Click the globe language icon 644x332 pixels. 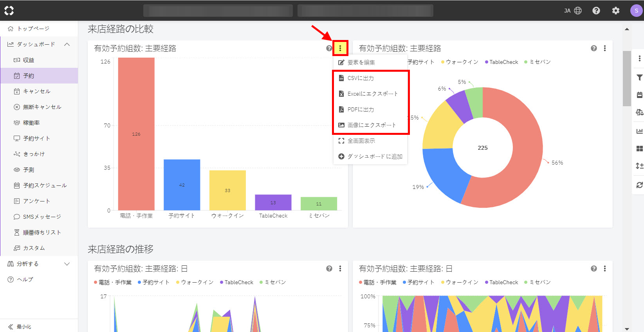(578, 11)
